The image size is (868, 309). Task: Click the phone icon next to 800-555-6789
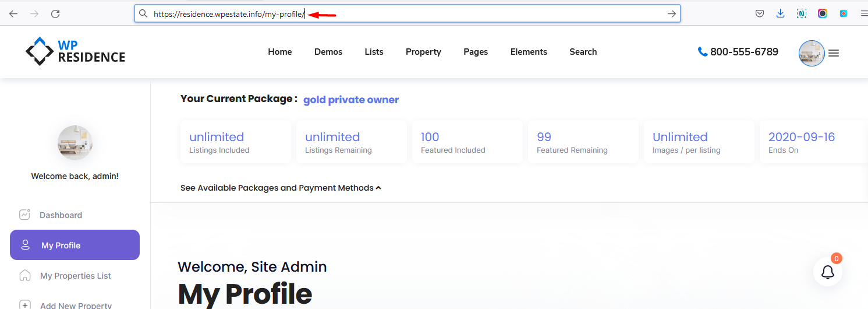click(703, 52)
